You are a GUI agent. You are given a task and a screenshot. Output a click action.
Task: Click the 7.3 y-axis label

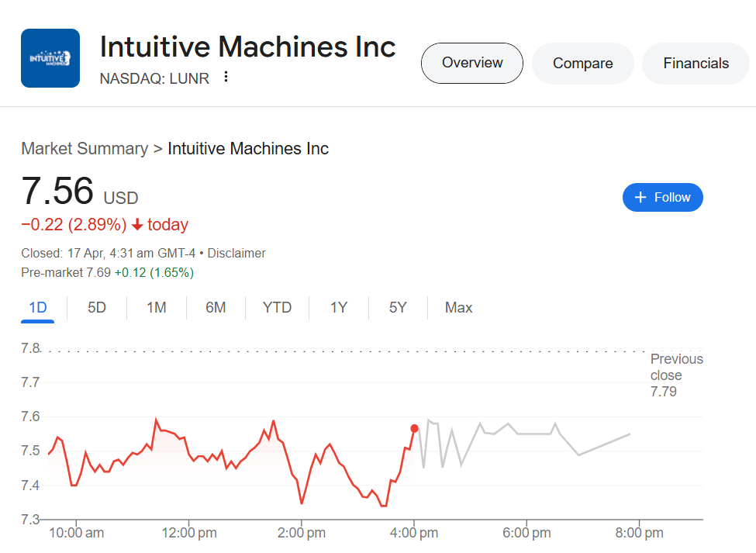[x=30, y=519]
